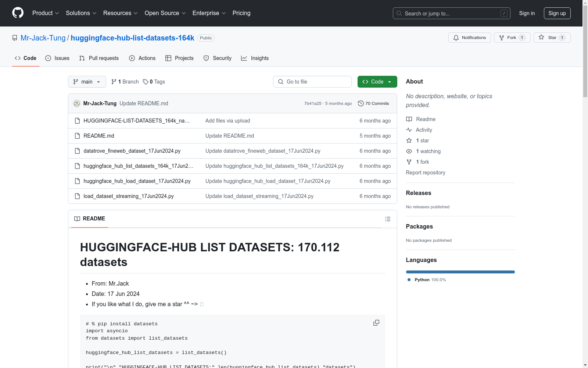Click the Actions play icon

pos(132,58)
